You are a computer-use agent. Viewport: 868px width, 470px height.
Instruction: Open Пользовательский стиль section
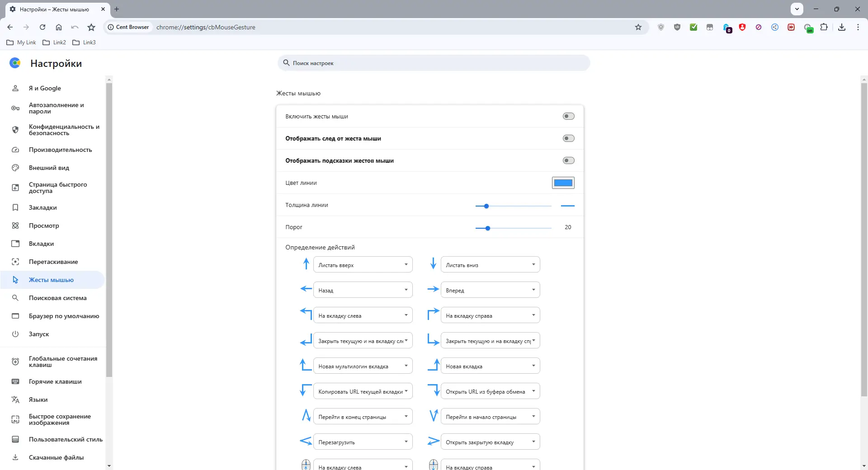[x=52, y=439]
